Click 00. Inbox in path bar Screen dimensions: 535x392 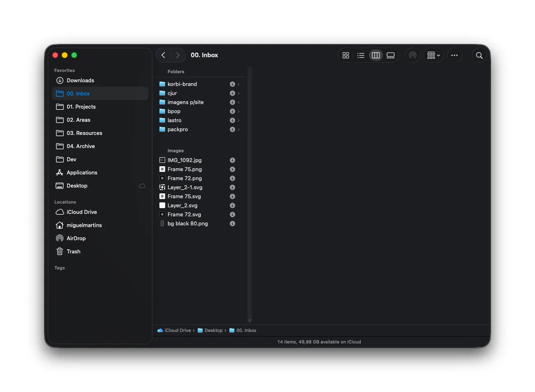click(243, 330)
